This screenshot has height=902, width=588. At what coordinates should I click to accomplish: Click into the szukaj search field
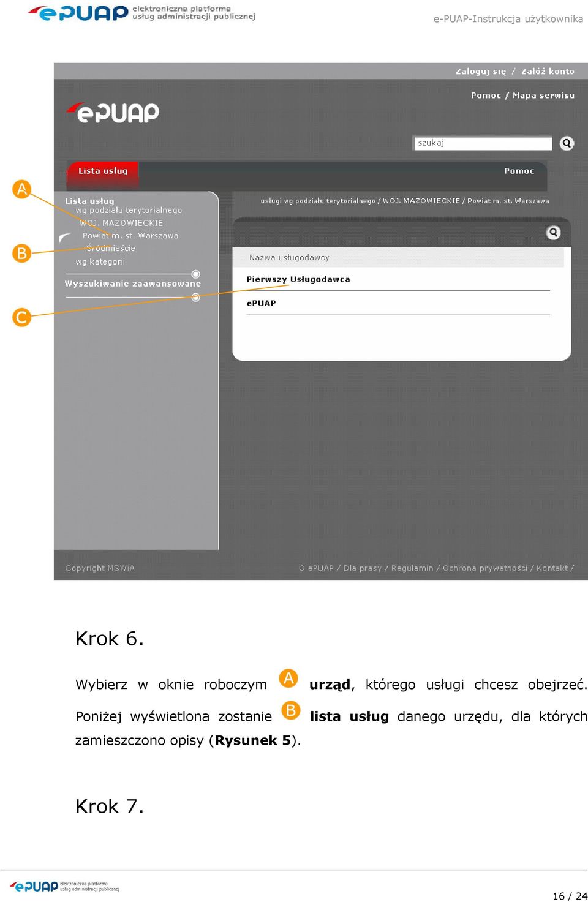(483, 143)
